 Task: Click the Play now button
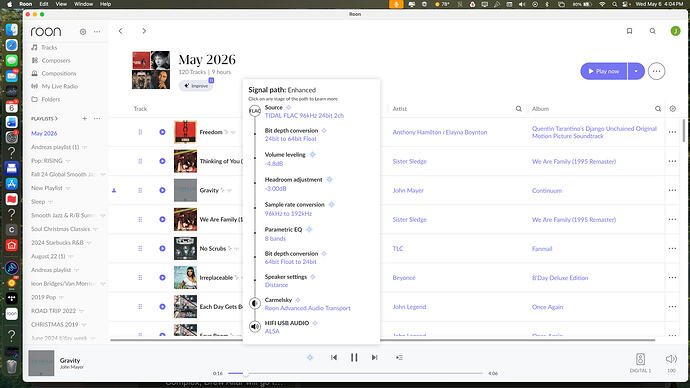pyautogui.click(x=603, y=71)
